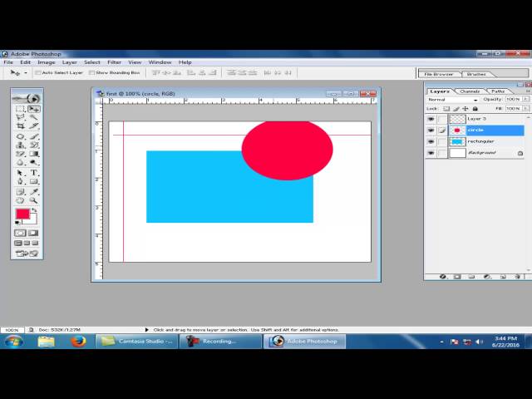Select the History Brush tool
Screen dimensions: 532x399
[33, 145]
